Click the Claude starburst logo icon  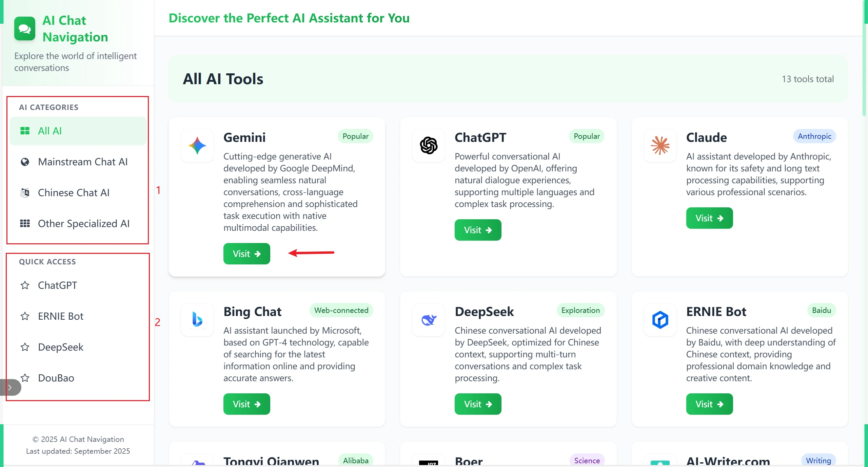(660, 146)
